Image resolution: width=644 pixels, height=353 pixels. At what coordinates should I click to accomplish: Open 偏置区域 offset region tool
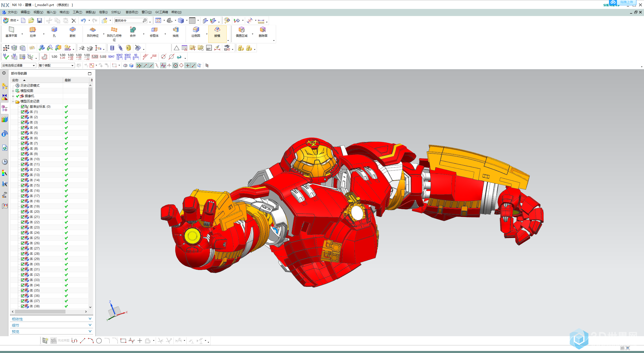(x=242, y=32)
